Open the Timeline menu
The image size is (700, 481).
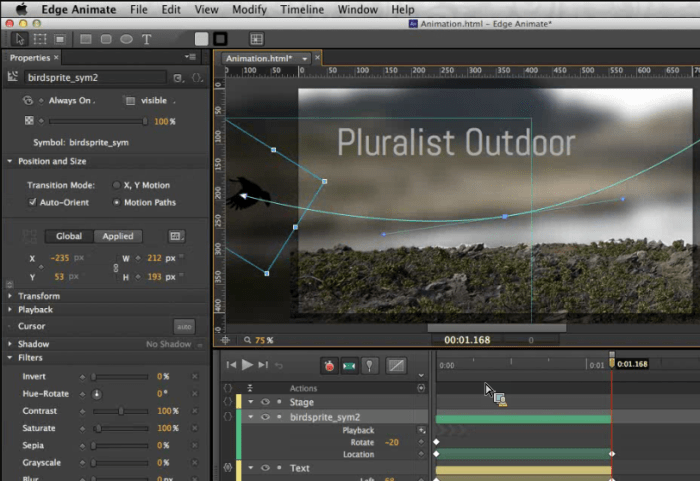(302, 9)
